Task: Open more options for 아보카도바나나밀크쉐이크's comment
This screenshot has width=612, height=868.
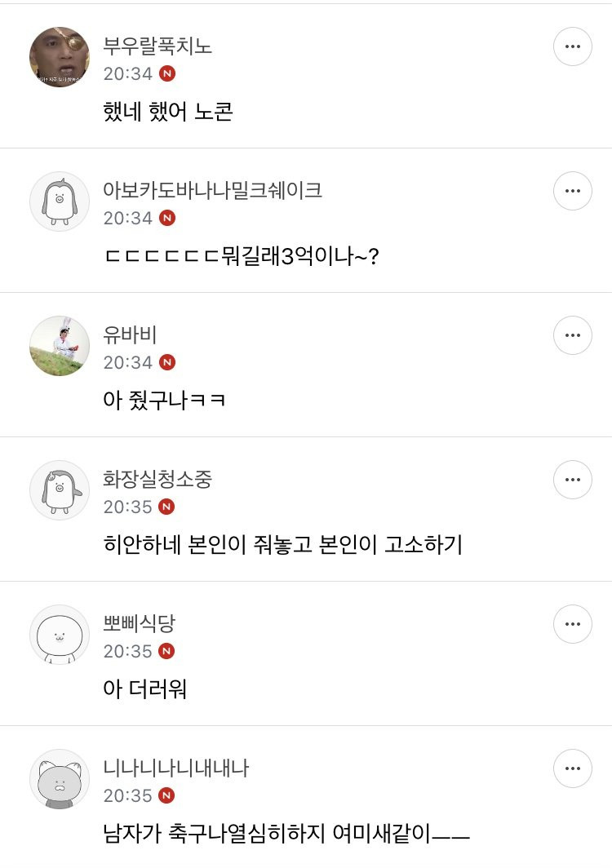Action: [572, 191]
